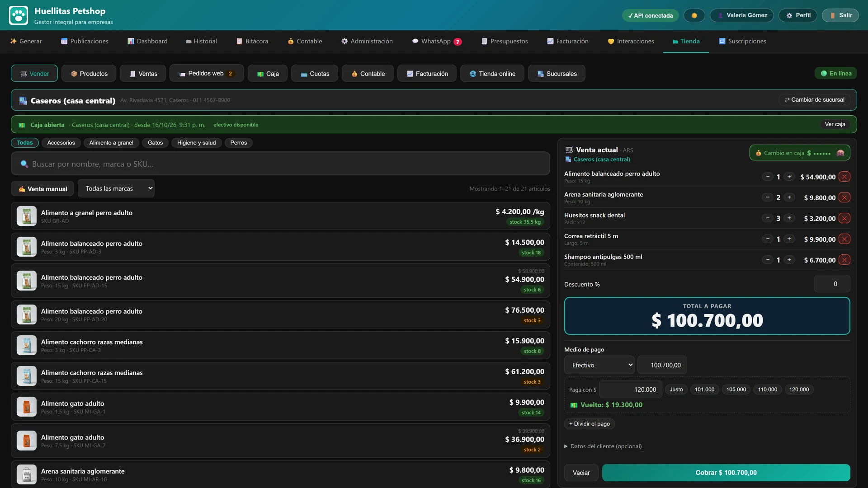Increase quantity of Huesitos snack dental
The height and width of the screenshot is (488, 868).
[789, 218]
